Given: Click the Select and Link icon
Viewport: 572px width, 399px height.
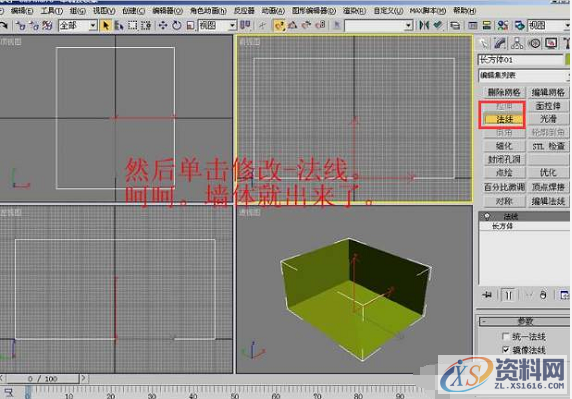Looking at the screenshot, I should (21, 25).
